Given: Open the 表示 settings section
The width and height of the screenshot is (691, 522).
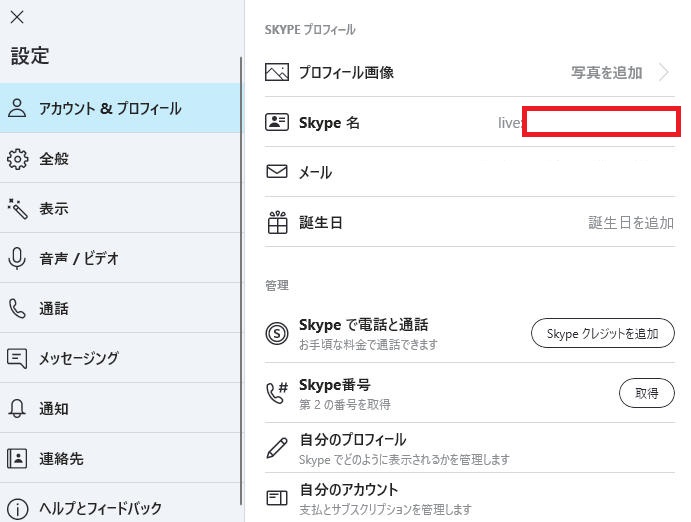Looking at the screenshot, I should click(x=120, y=208).
